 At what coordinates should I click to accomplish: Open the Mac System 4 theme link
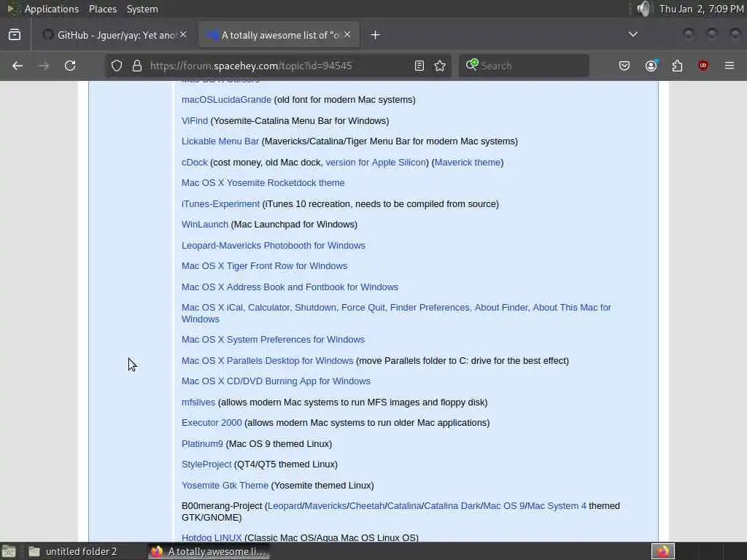point(557,506)
